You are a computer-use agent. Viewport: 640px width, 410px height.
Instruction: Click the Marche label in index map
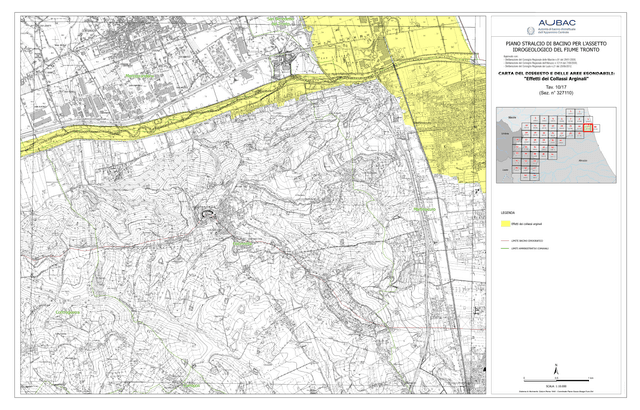(x=512, y=117)
